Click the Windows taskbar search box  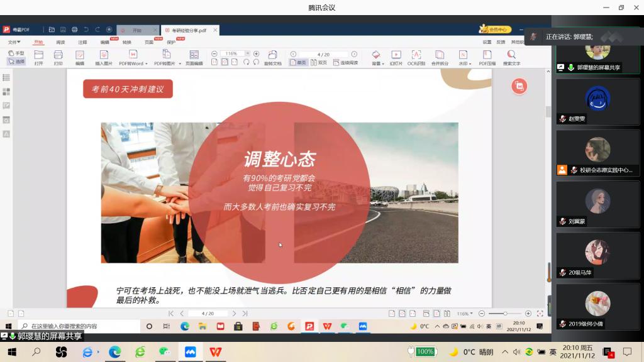[x=75, y=326]
